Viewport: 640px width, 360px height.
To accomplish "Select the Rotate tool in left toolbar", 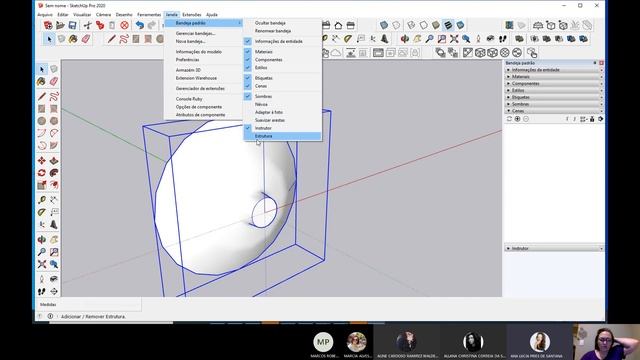I will 41,173.
